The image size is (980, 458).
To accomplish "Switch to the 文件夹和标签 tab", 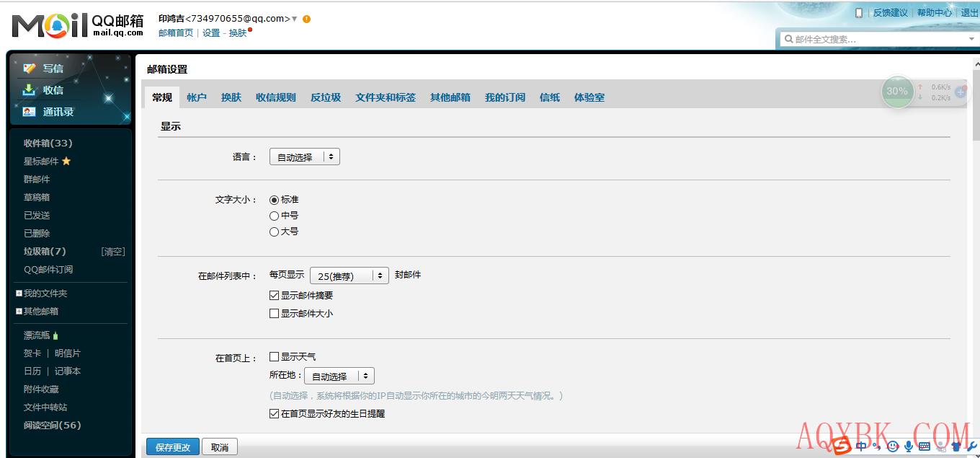I will coord(386,97).
